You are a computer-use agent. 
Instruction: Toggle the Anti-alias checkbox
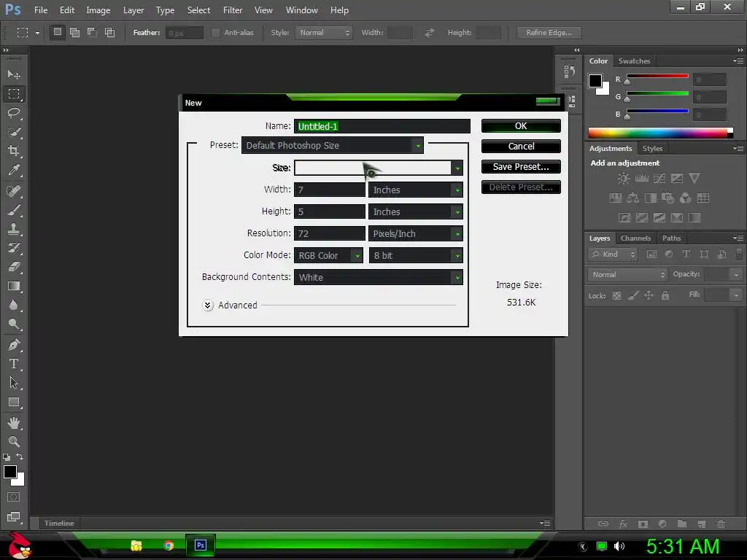point(216,33)
